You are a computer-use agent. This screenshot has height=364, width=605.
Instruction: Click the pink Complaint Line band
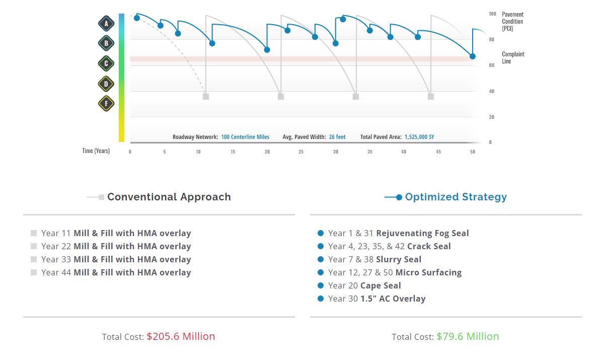(x=302, y=59)
